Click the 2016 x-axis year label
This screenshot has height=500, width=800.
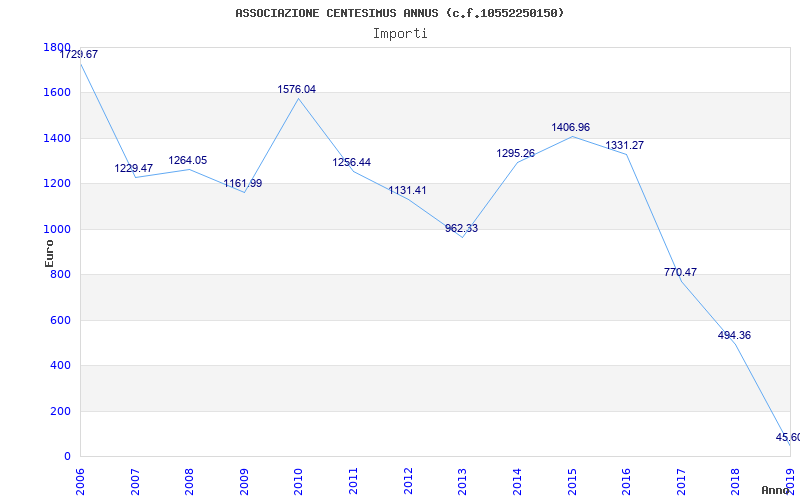coord(626,482)
